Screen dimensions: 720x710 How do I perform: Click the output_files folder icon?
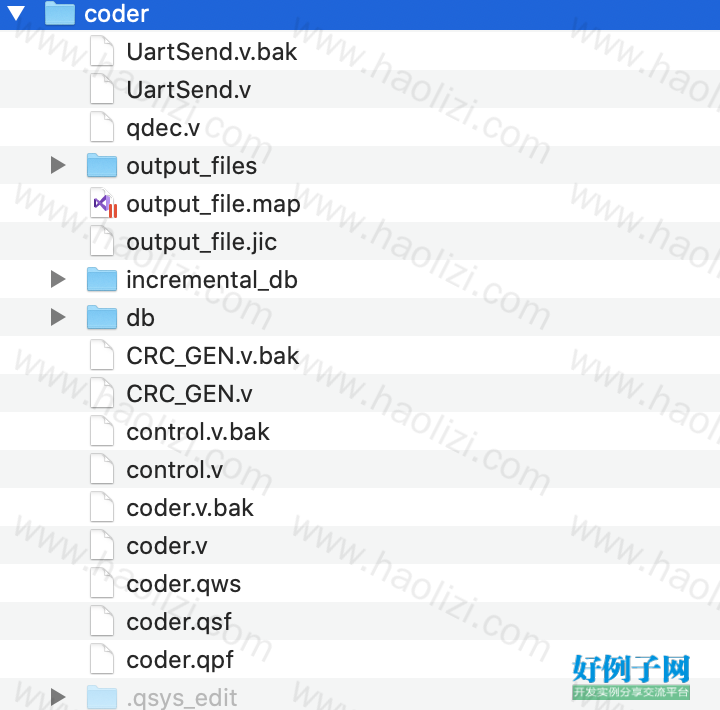(101, 165)
